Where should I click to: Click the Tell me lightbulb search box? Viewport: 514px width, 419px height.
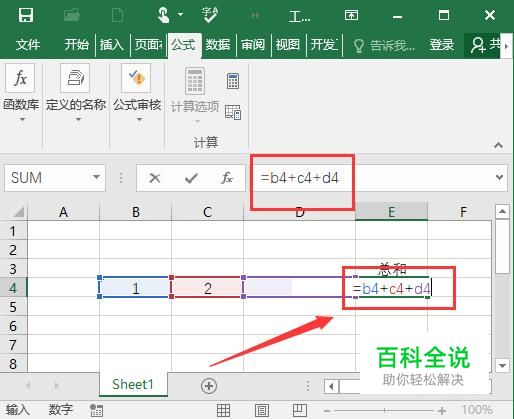tap(384, 45)
